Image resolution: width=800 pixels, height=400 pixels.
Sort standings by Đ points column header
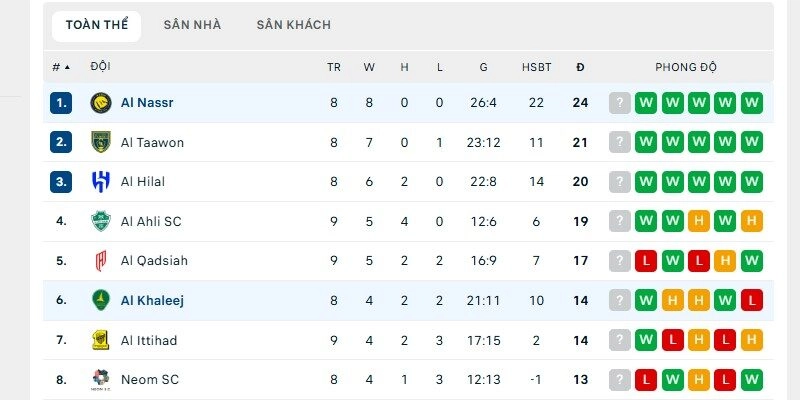tap(580, 67)
